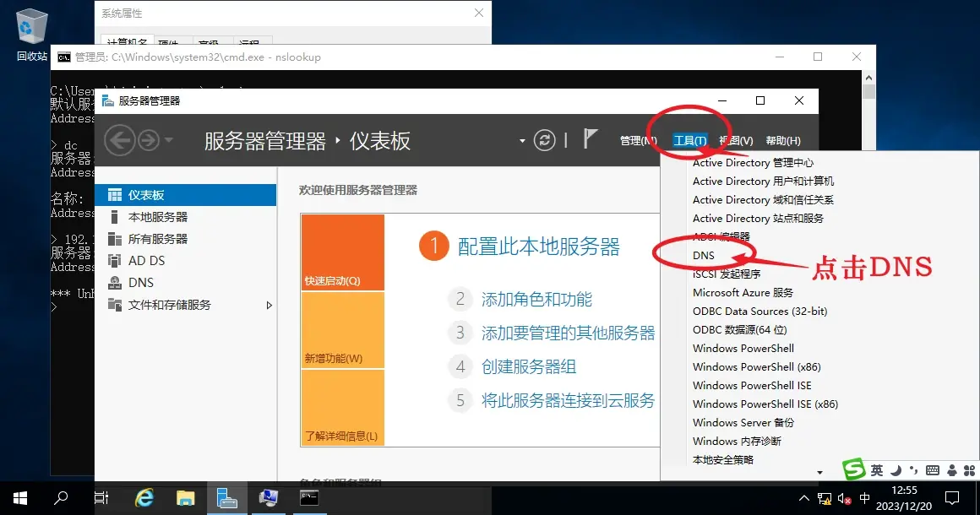Refresh the Server Manager dashboard
The height and width of the screenshot is (515, 980).
pos(544,140)
